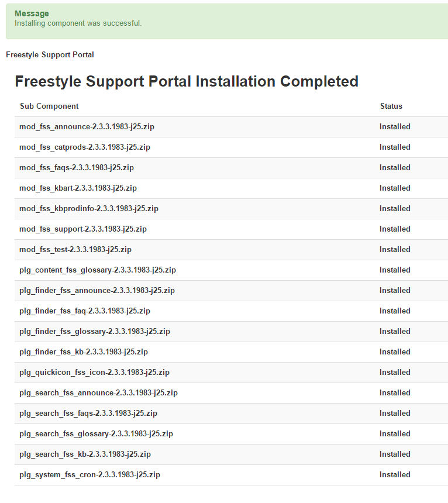Select the plg_finder_fss_faq zip row
This screenshot has height=503, width=448.
pyautogui.click(x=84, y=311)
